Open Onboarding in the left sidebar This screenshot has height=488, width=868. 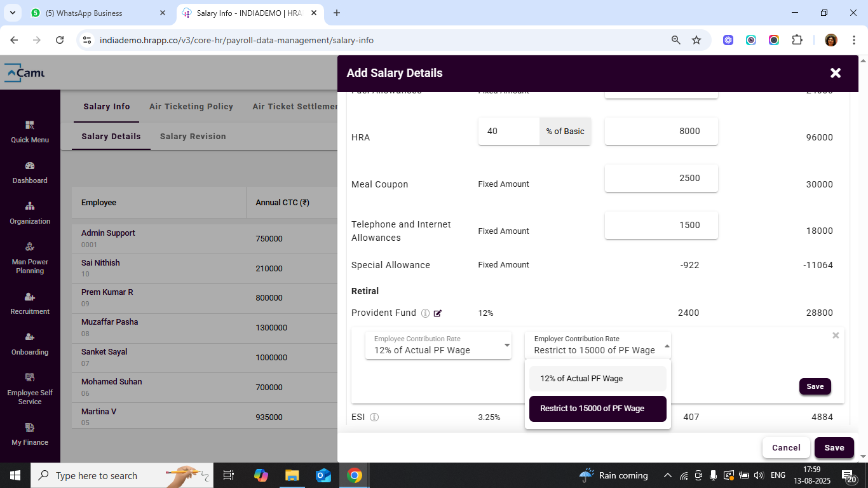[x=30, y=344]
